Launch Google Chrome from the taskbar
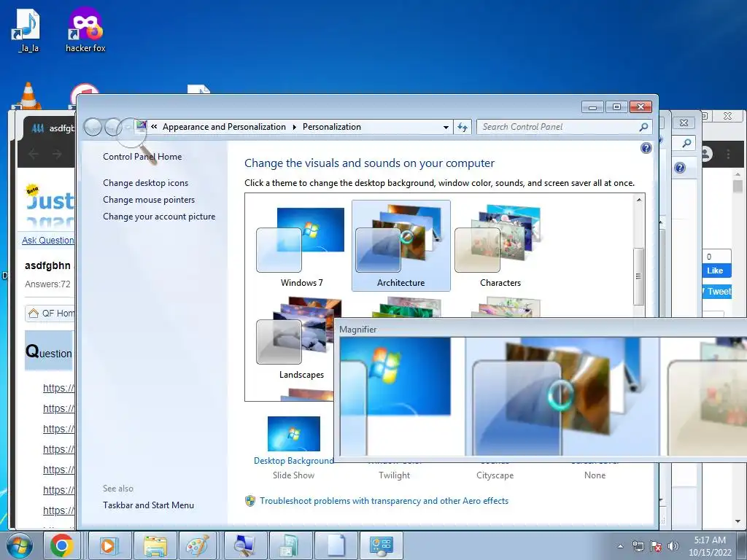747x560 pixels. point(62,545)
